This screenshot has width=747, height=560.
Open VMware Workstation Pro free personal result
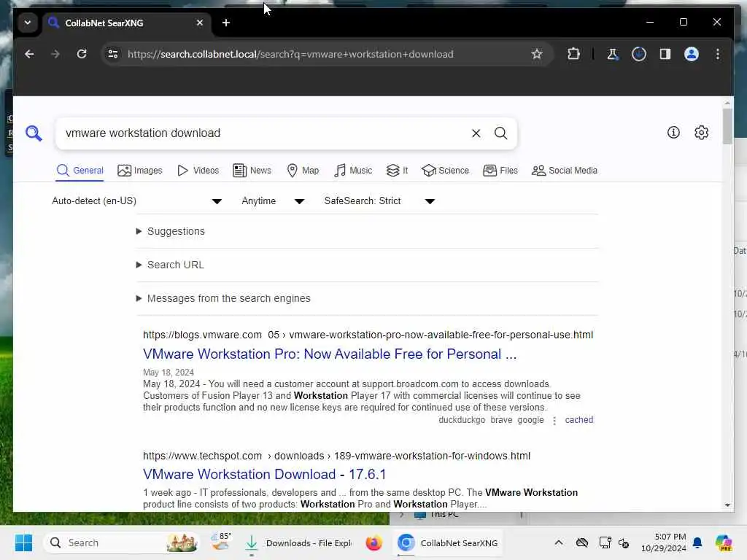coord(330,354)
